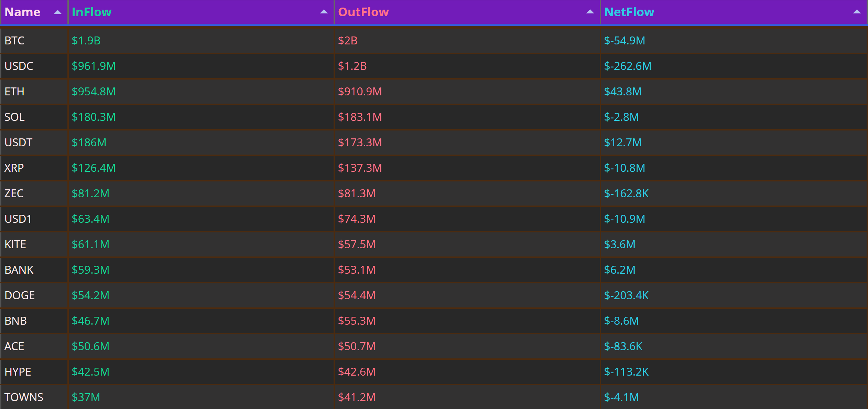
Task: Click HYPE netflow value $-113.2K
Action: coord(626,372)
